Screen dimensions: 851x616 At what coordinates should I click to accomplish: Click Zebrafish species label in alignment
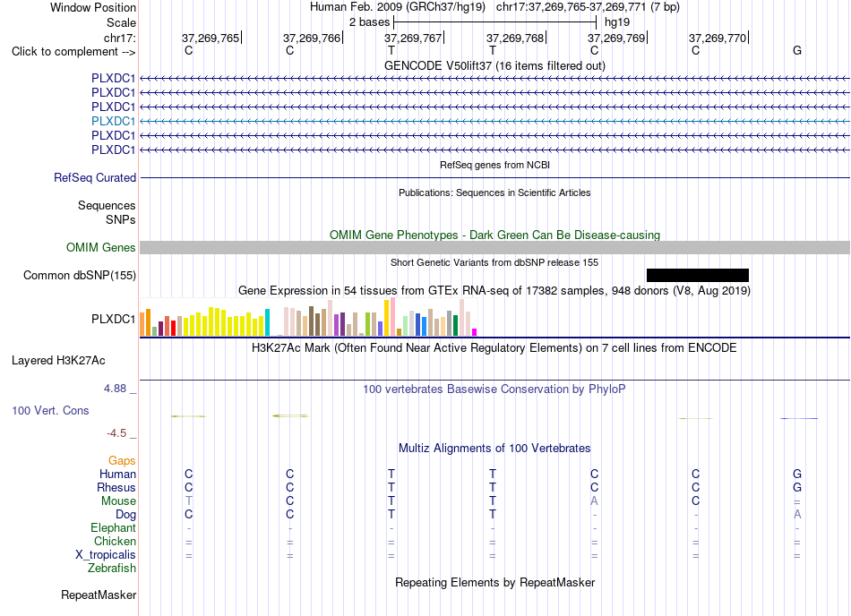tap(112, 569)
